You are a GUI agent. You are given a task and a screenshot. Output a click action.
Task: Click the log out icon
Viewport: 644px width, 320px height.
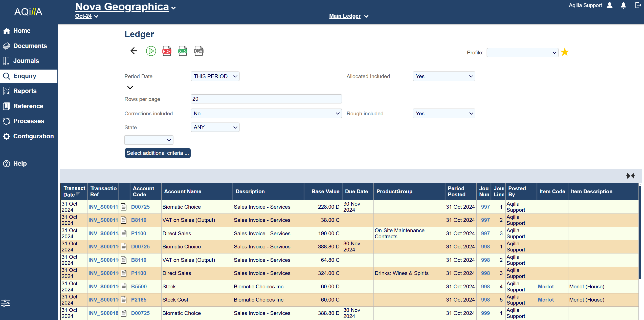pos(638,6)
